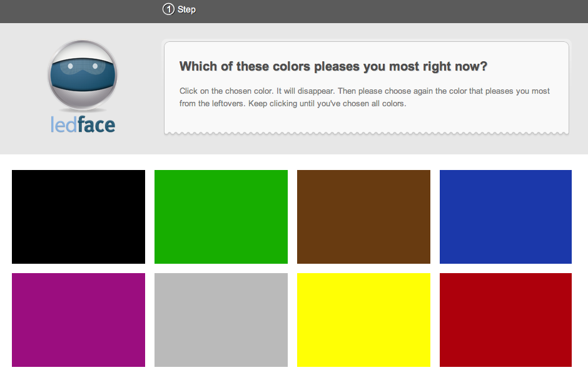Viewport: 588px width, 380px height.
Task: Choose the green color swatch
Action: pyautogui.click(x=221, y=217)
